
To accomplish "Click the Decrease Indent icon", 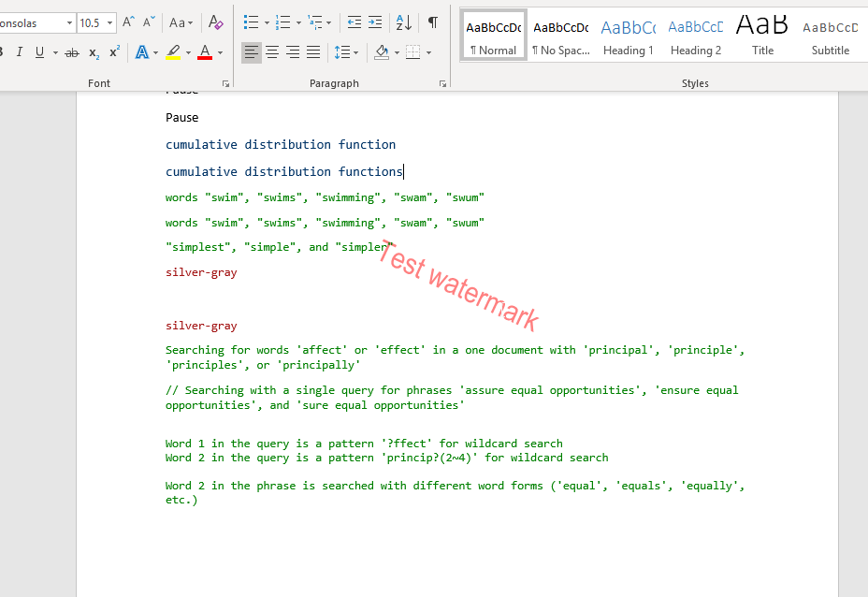I will pyautogui.click(x=354, y=22).
